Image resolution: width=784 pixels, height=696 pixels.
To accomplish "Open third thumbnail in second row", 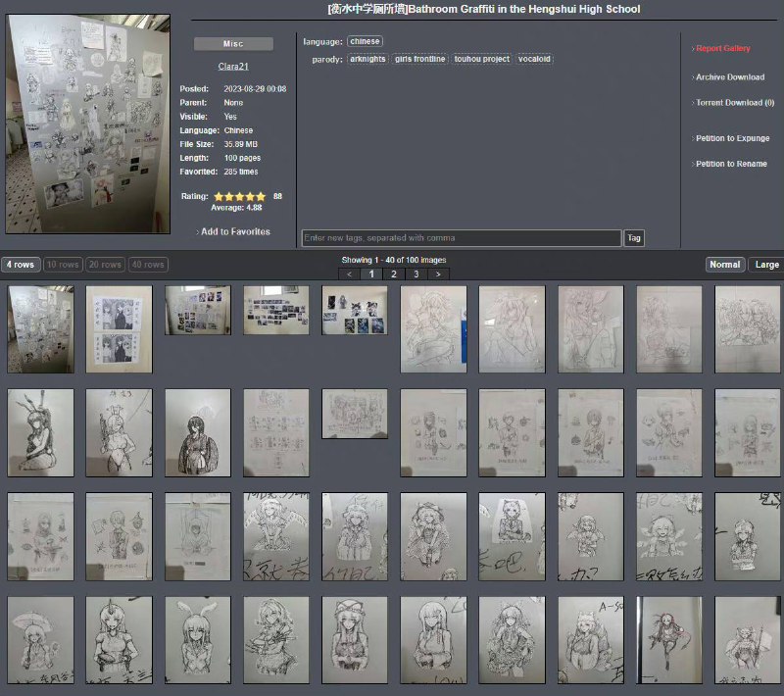I will (x=198, y=433).
